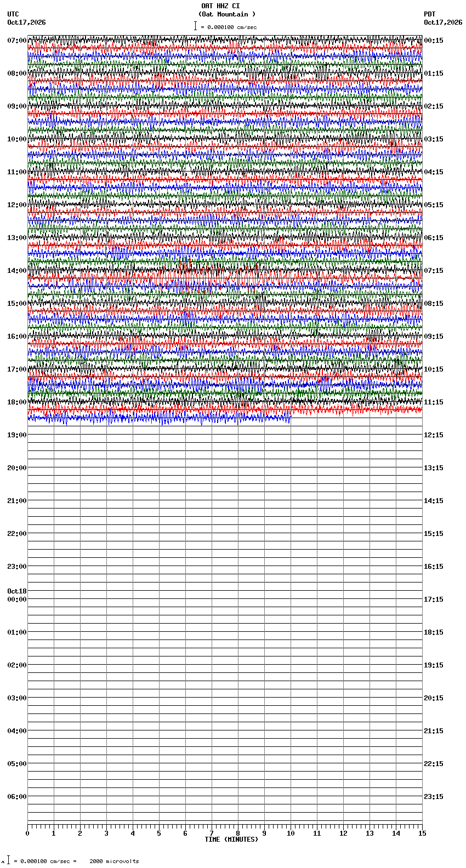
Task: Click the '20:00' UTC time label
Action: point(17,468)
